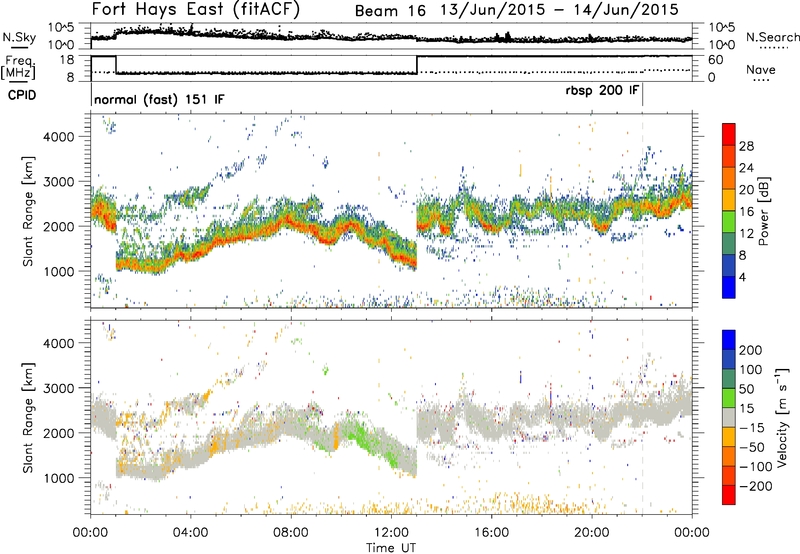Viewport: 800px width, 554px height.
Task: Pick the bright blue bottom segment of Power color bar
Action: point(729,287)
